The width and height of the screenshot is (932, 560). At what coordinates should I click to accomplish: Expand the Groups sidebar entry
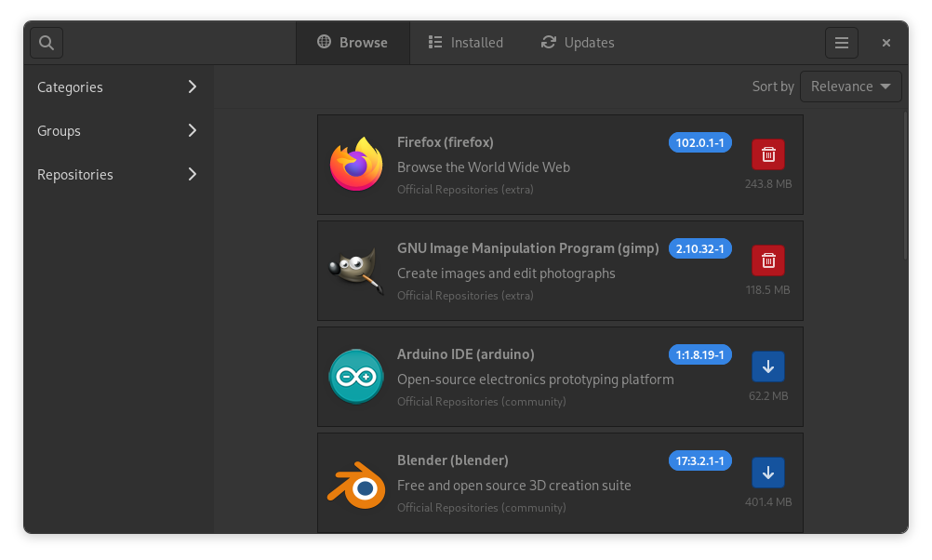(118, 131)
